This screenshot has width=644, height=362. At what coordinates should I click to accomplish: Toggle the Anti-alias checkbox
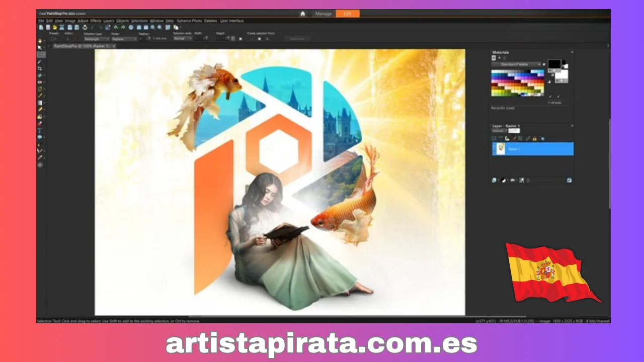[153, 39]
